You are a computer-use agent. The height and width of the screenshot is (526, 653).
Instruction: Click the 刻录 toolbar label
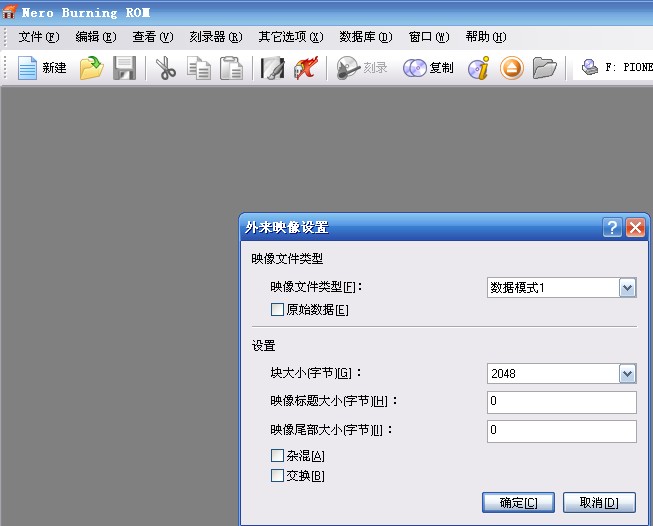click(375, 67)
